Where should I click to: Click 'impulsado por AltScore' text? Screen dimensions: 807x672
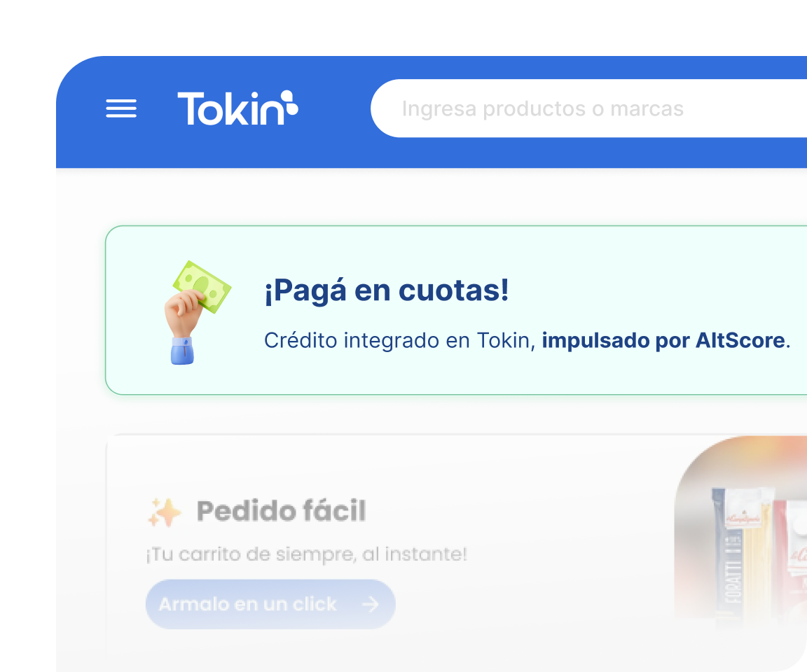663,340
